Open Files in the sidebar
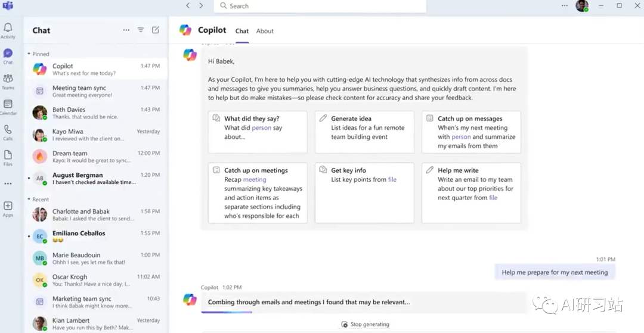644x333 pixels. tap(8, 158)
